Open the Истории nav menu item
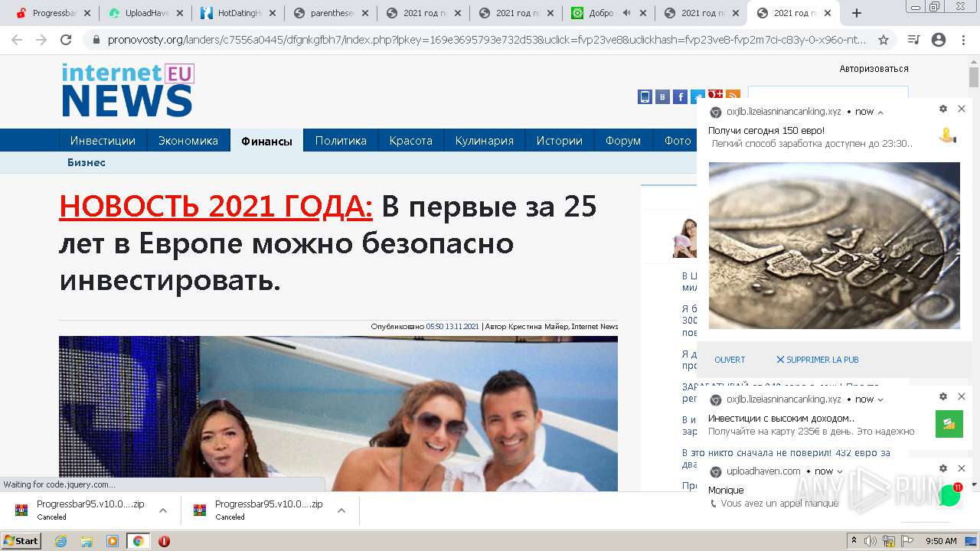Image resolution: width=980 pixels, height=551 pixels. (x=560, y=141)
